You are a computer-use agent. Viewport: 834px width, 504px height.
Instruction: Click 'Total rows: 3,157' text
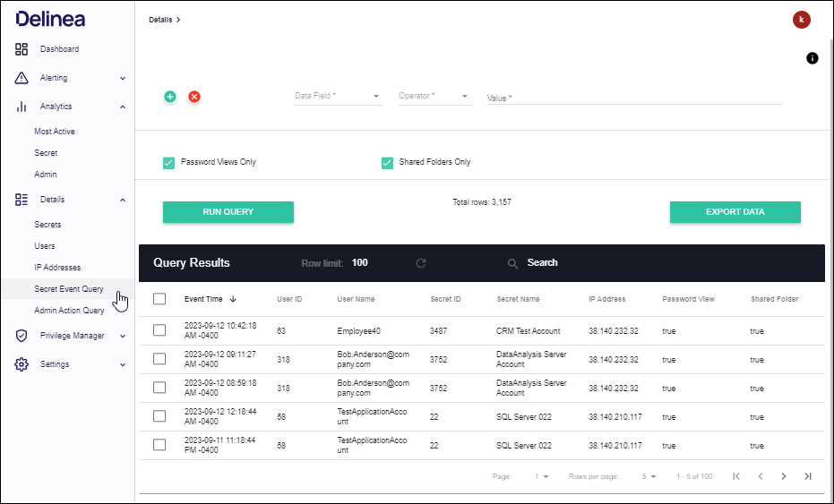pos(482,202)
